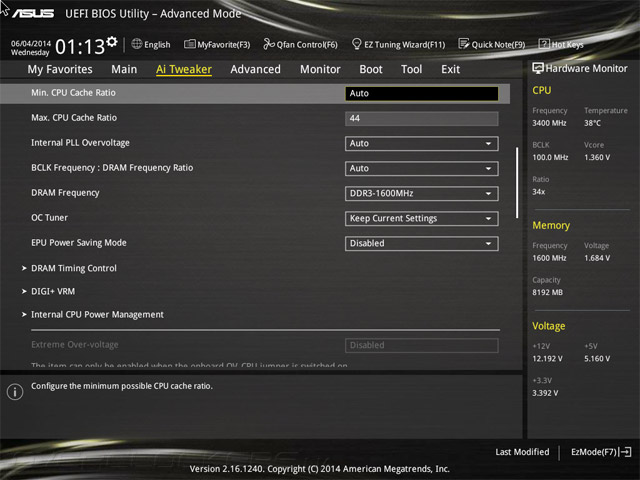The height and width of the screenshot is (480, 640).
Task: Click the ASUS logo
Action: pyautogui.click(x=33, y=13)
